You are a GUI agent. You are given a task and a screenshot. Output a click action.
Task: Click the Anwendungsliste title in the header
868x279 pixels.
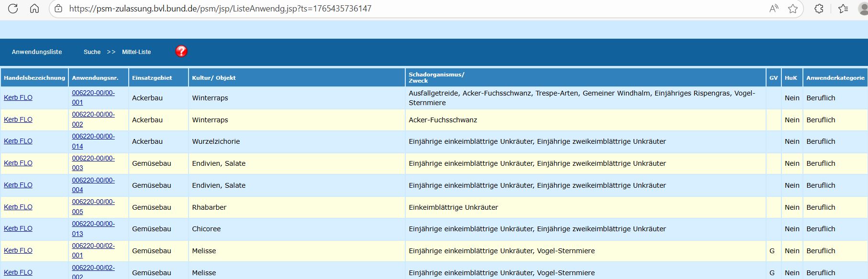pos(37,52)
